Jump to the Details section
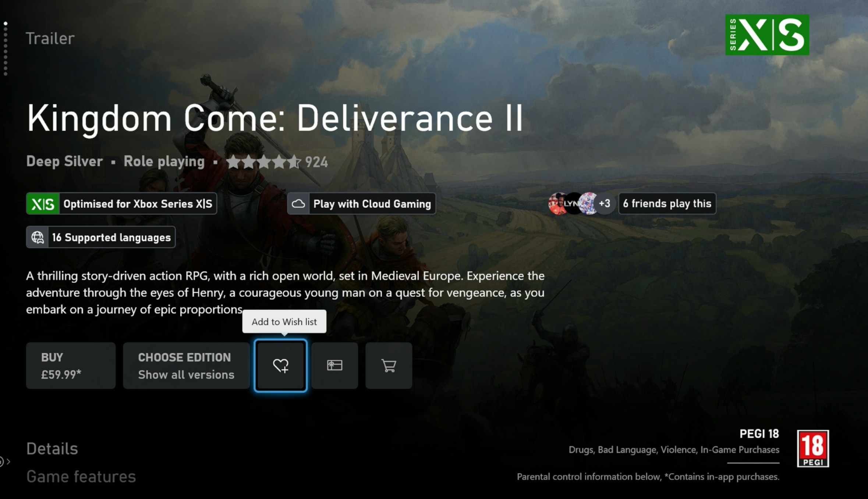Viewport: 868px width, 499px height. [x=52, y=449]
